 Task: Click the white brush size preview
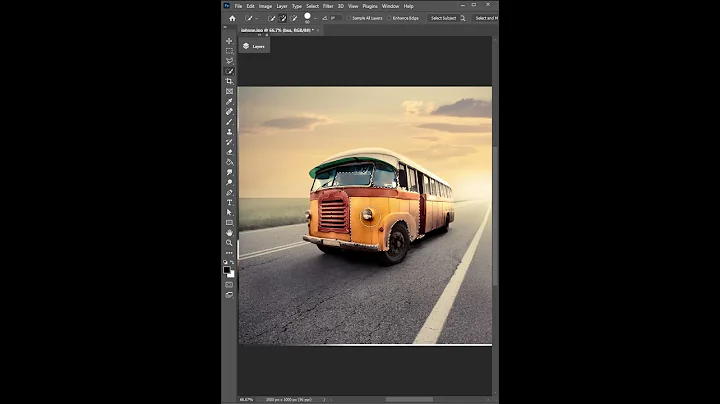coord(307,17)
